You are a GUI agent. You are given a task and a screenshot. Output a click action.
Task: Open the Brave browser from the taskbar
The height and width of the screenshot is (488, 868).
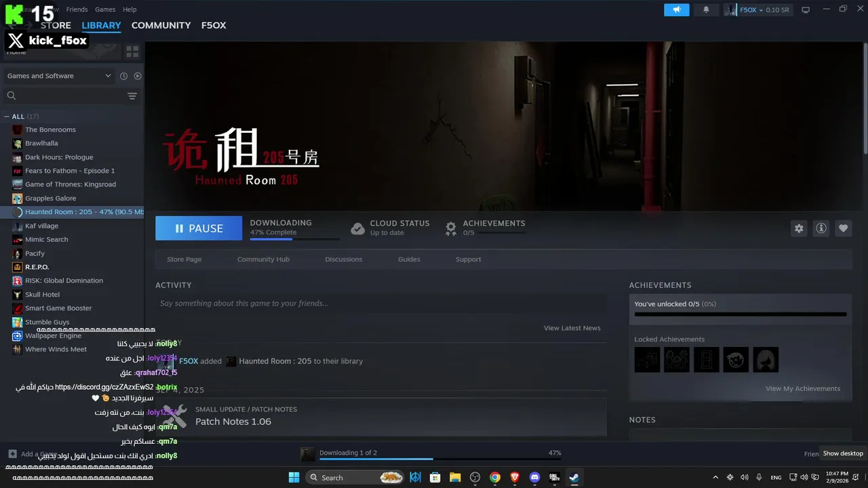click(515, 477)
